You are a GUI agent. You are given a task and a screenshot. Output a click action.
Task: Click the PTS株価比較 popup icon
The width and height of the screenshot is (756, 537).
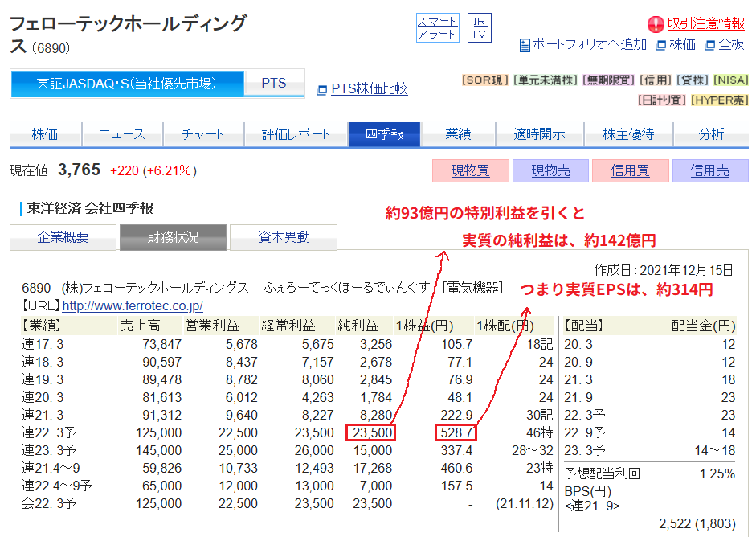coord(321,89)
